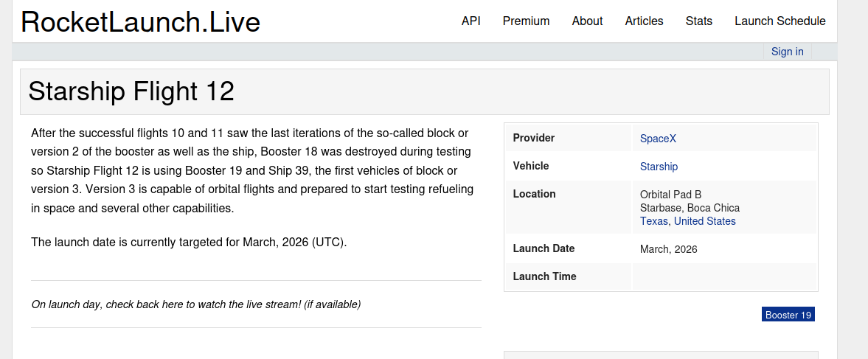View the Launch Schedule
The image size is (868, 359).
tap(780, 21)
